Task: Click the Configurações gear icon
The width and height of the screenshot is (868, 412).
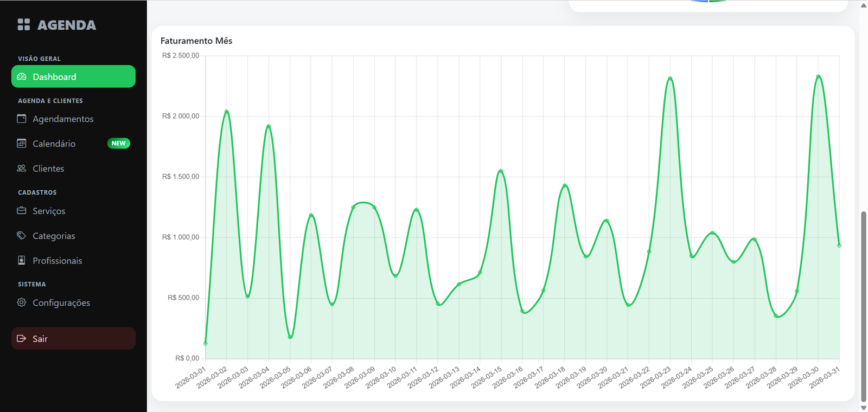Action: [x=22, y=302]
